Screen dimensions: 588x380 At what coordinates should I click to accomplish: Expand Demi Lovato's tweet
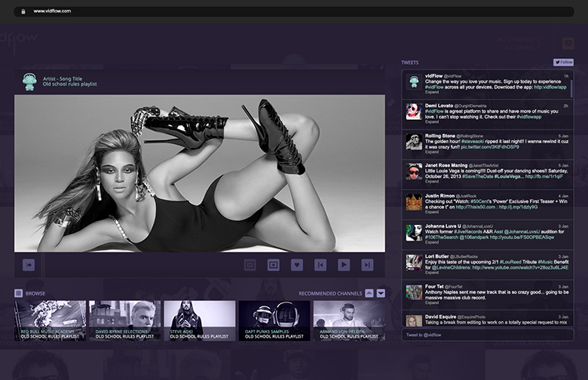point(432,121)
